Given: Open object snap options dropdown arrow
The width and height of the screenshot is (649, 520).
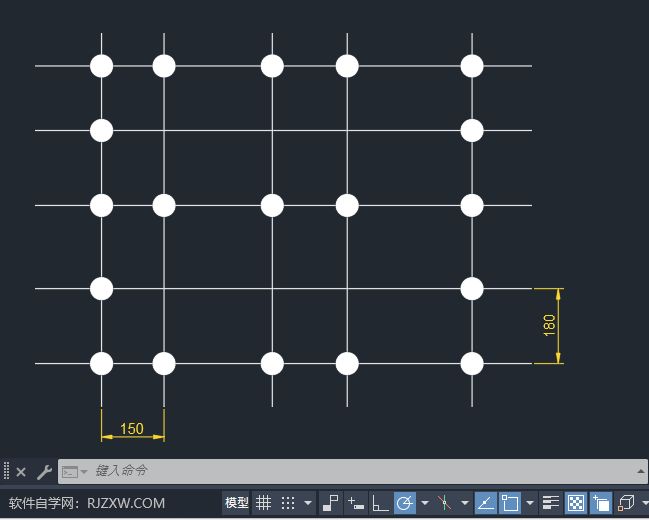Looking at the screenshot, I should coord(530,502).
